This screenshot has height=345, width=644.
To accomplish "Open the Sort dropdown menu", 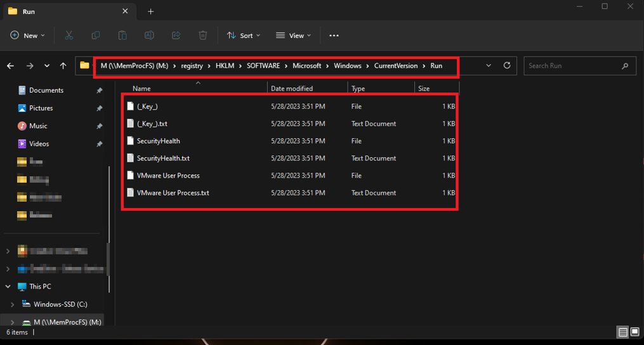I will 244,36.
